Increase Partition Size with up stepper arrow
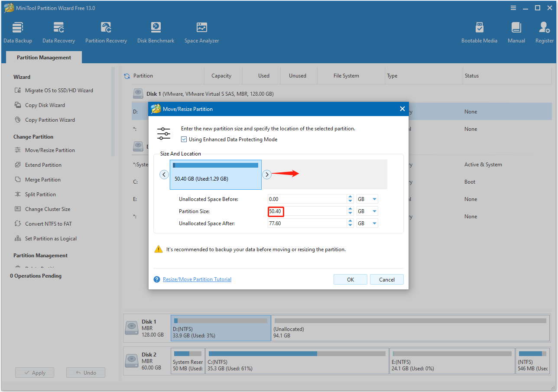This screenshot has width=558, height=392. 350,209
